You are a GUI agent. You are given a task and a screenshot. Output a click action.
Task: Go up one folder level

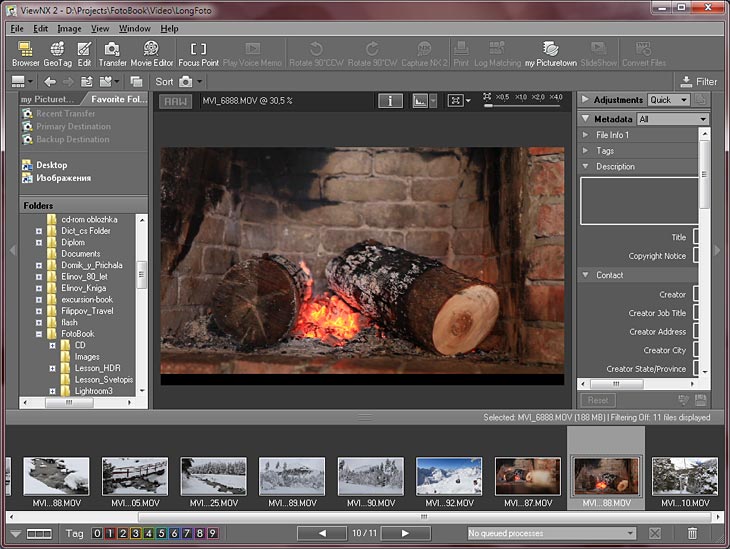(87, 82)
